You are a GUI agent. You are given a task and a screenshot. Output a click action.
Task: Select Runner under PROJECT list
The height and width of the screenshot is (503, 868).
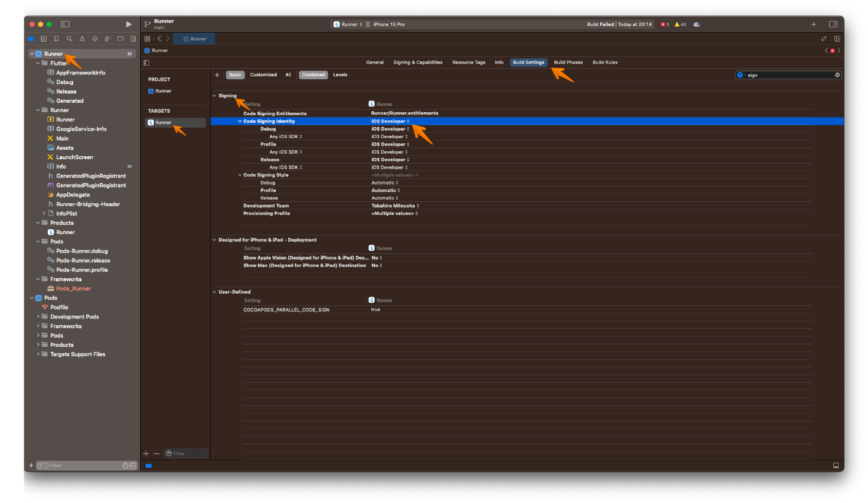point(160,91)
